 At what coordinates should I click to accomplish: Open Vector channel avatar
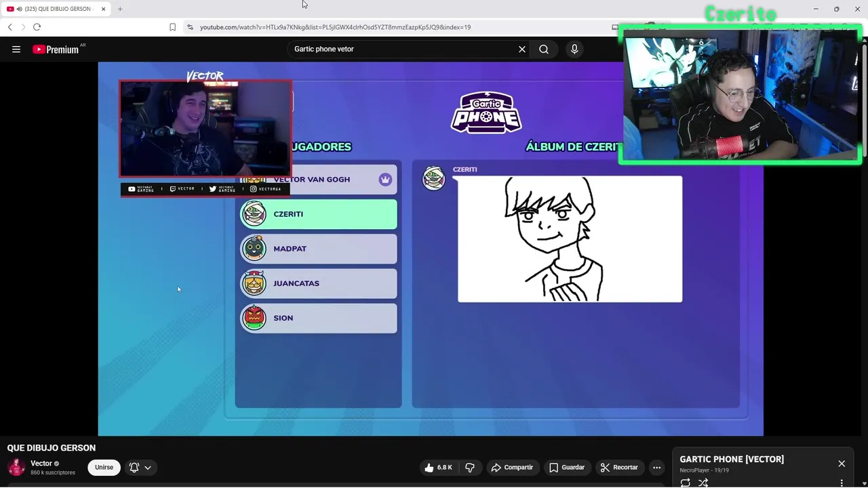(16, 468)
